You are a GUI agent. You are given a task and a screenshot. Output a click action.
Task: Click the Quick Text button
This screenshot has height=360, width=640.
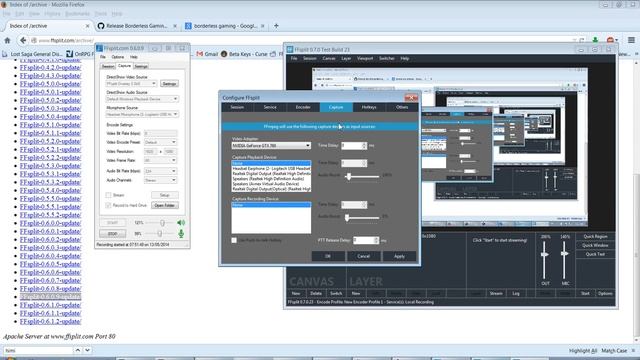pyautogui.click(x=595, y=254)
